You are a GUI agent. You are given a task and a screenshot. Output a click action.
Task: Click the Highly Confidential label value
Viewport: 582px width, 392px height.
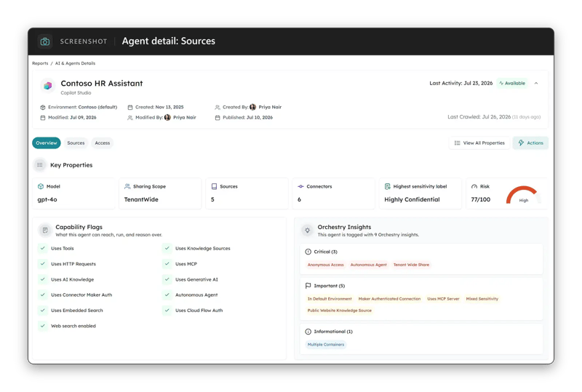[412, 200]
